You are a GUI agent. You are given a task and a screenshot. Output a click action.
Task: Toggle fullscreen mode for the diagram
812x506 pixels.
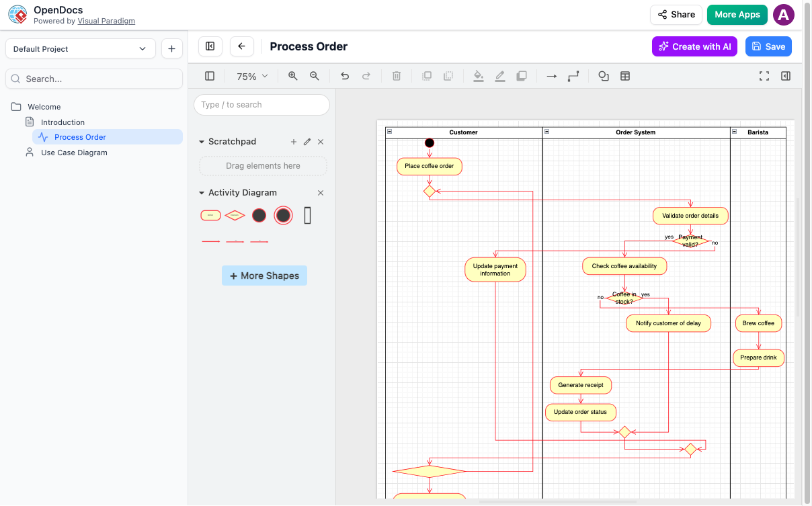(764, 76)
